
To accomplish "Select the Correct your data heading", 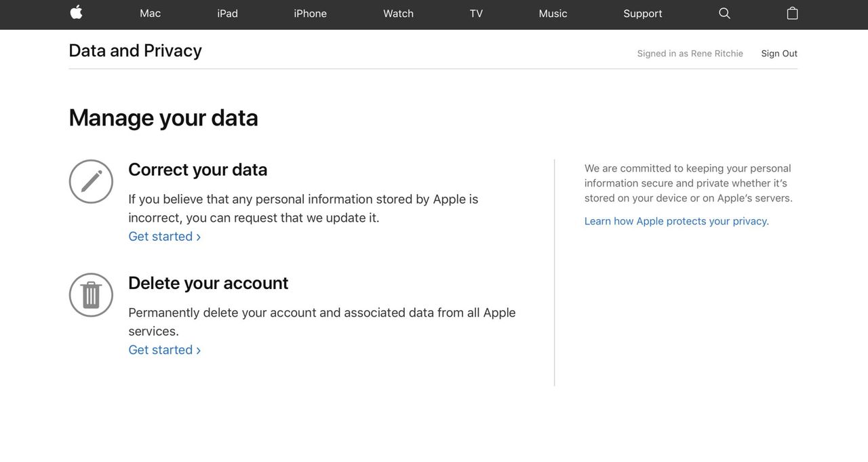I will (x=197, y=170).
